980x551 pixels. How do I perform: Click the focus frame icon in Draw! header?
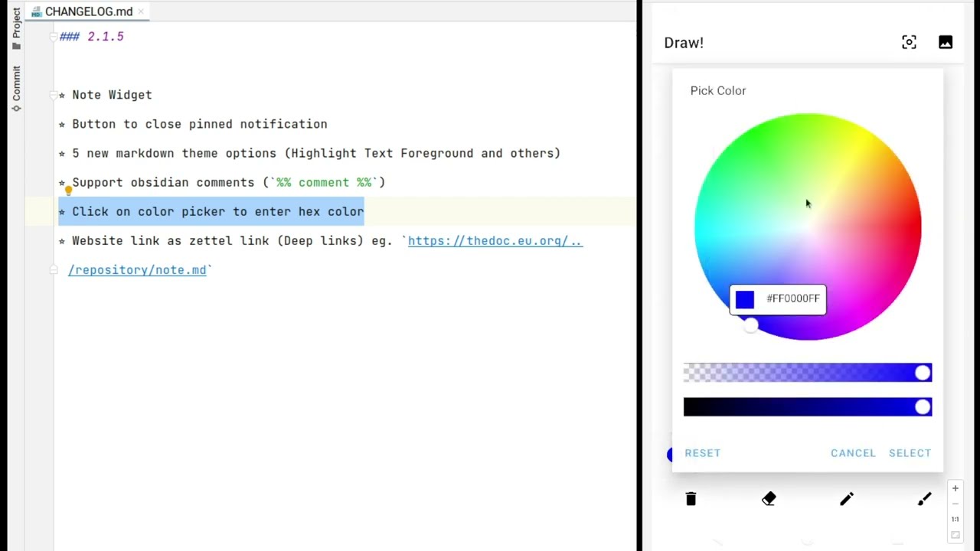[909, 43]
